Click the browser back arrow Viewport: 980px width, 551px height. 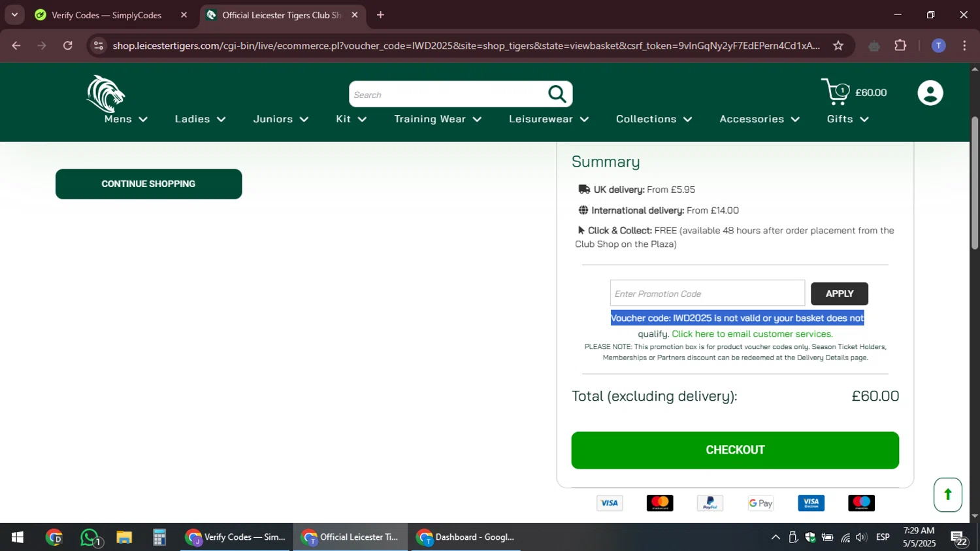pyautogui.click(x=16, y=46)
